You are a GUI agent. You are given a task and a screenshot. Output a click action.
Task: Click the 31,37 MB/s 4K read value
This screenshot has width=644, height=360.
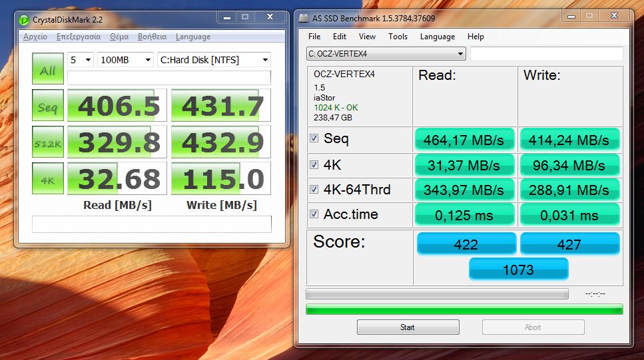point(464,166)
